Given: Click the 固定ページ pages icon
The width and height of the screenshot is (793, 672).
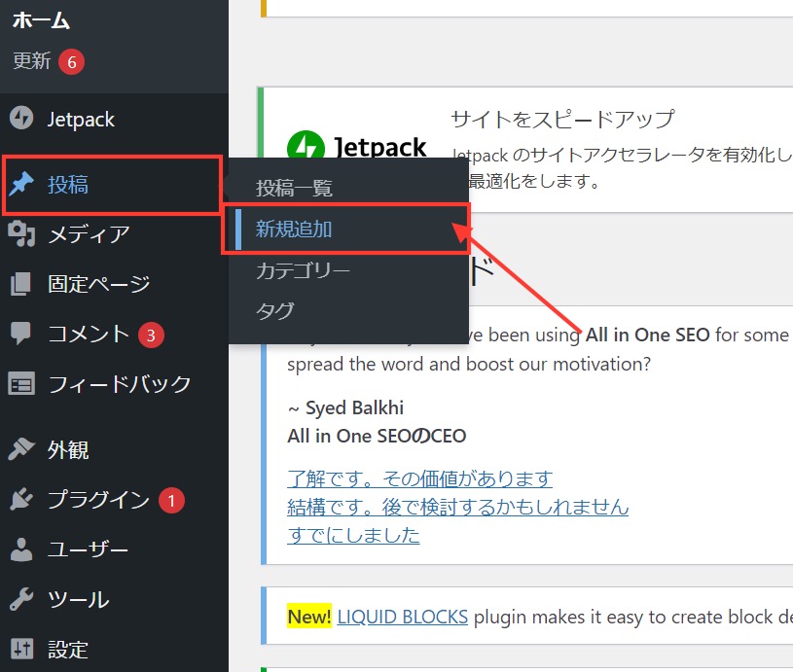Looking at the screenshot, I should [20, 284].
